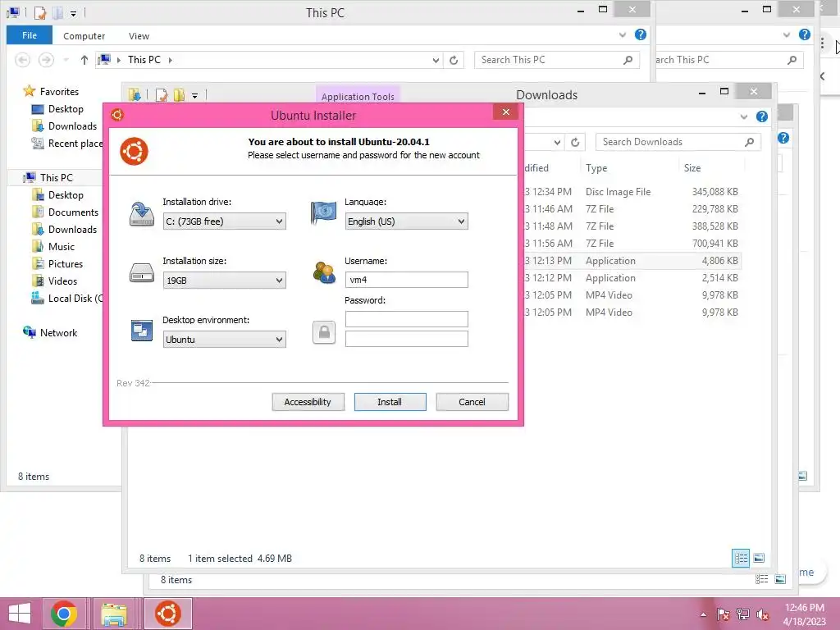Click Ubuntu icon in installer title bar

[x=117, y=115]
